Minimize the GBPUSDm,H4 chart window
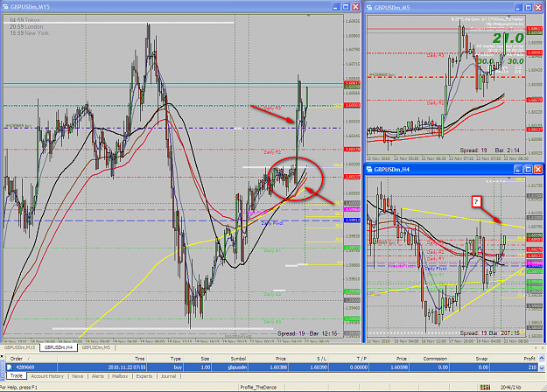547x392 pixels. pos(518,170)
